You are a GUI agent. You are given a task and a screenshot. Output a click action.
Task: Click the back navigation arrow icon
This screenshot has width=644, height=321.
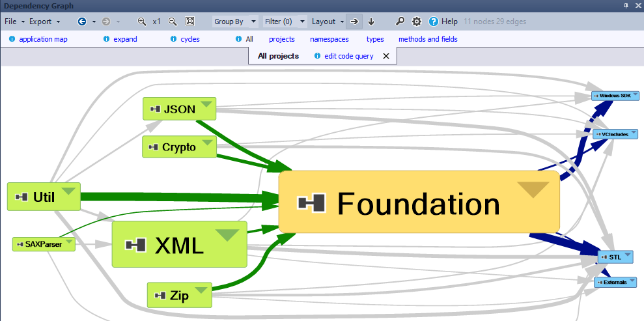(x=82, y=21)
